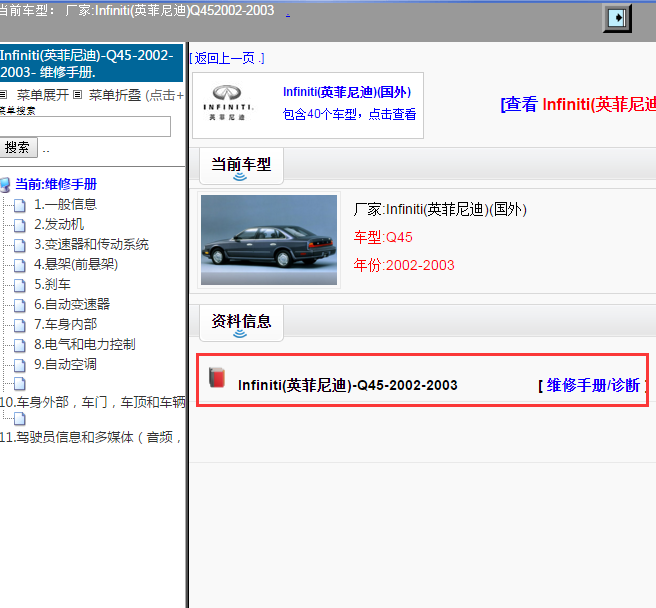Click 年份:2002-2003 red text
Viewport: 656px width, 608px height.
404,265
